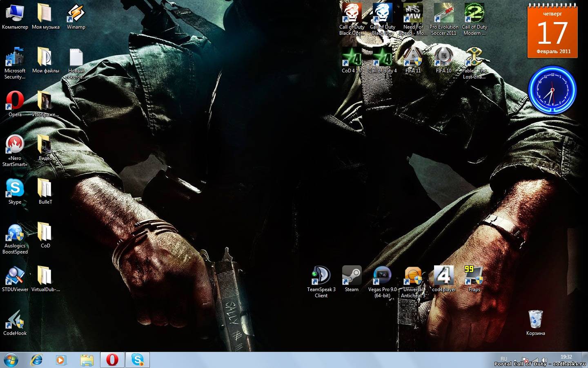Open Windows Media Player from taskbar

[x=61, y=360]
